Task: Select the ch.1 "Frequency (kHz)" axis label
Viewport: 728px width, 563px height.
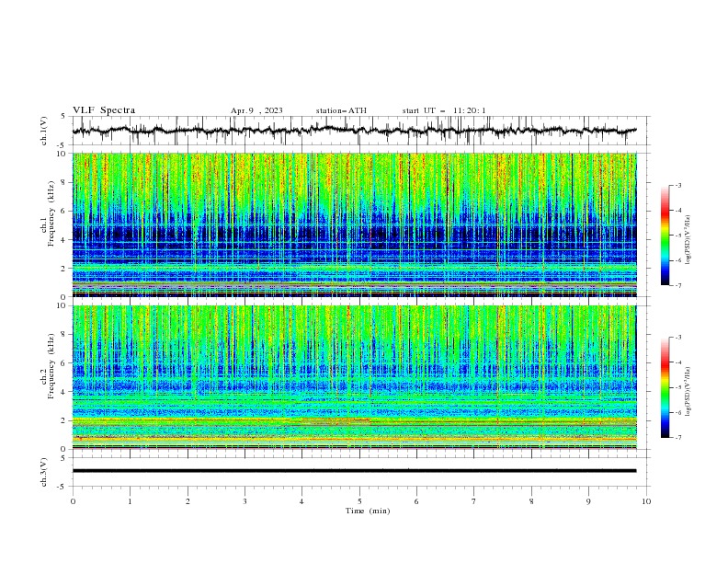Action: (x=51, y=213)
